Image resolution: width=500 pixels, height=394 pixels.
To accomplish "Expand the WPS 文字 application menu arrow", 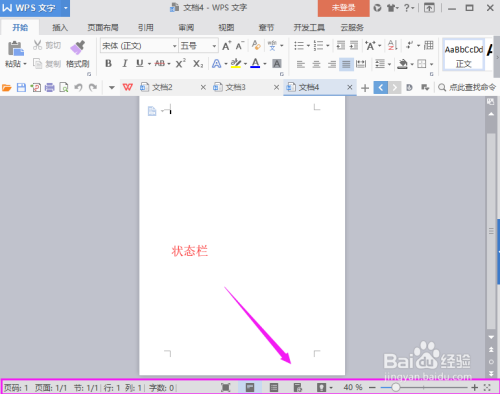I will point(66,8).
